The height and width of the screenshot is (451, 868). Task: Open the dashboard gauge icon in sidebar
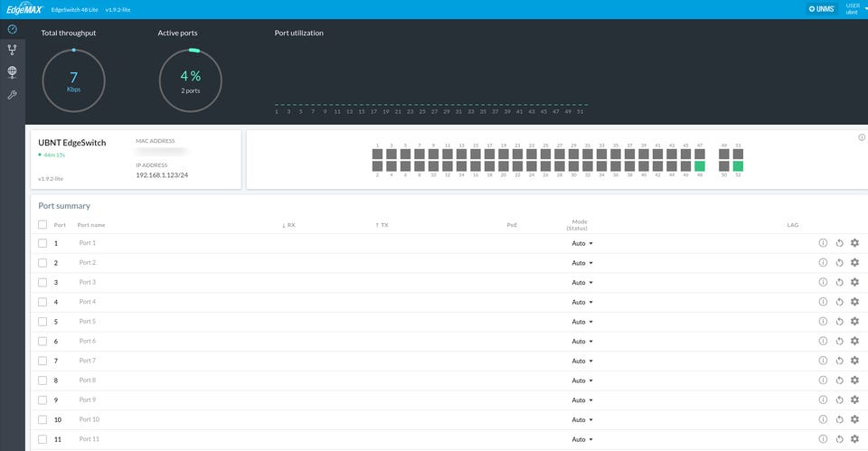click(12, 29)
